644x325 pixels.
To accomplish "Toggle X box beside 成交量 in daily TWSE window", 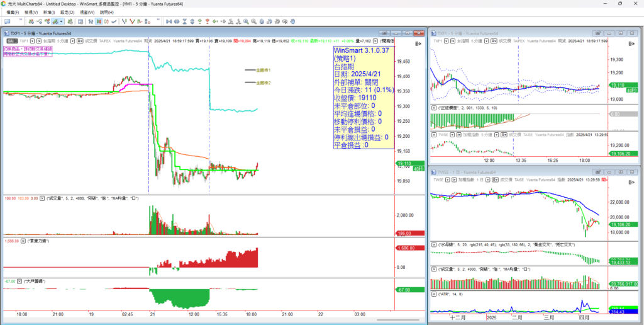I will click(x=434, y=269).
